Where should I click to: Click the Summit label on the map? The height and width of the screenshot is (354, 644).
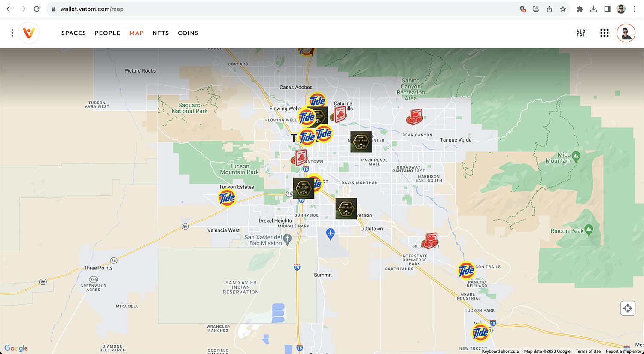click(x=323, y=275)
